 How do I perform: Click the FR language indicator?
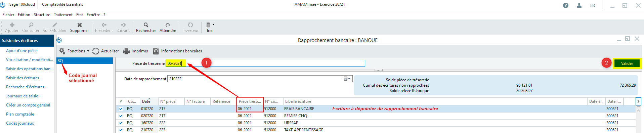[x=593, y=5]
